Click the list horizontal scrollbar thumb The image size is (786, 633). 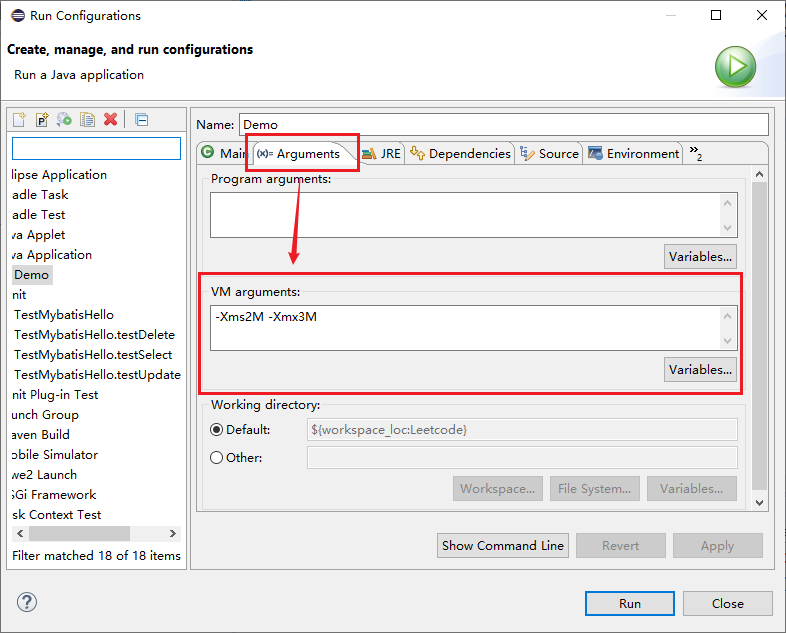79,533
